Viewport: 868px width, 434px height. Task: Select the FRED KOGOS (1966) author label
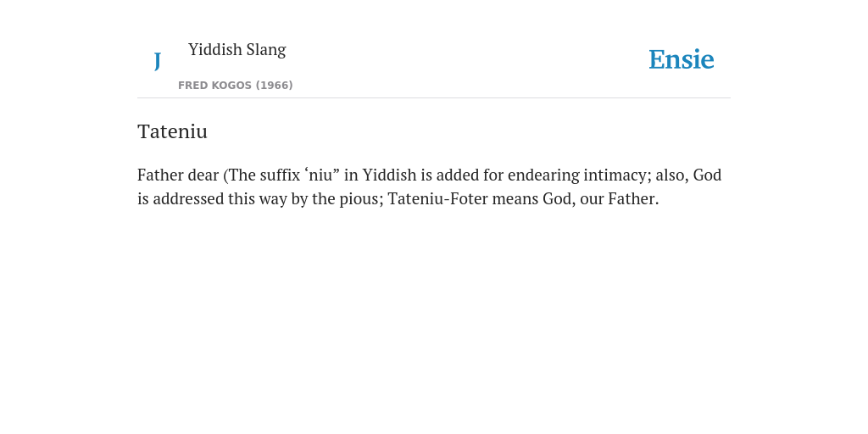[236, 86]
